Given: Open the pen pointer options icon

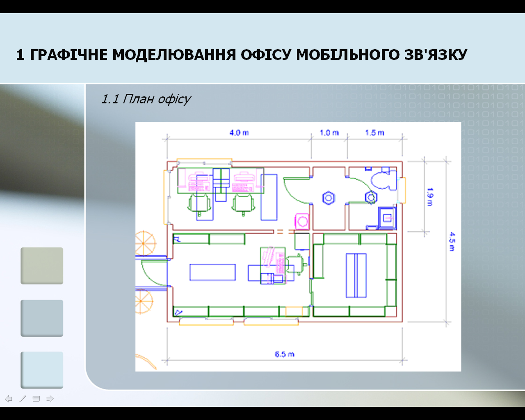Looking at the screenshot, I should pyautogui.click(x=22, y=399).
